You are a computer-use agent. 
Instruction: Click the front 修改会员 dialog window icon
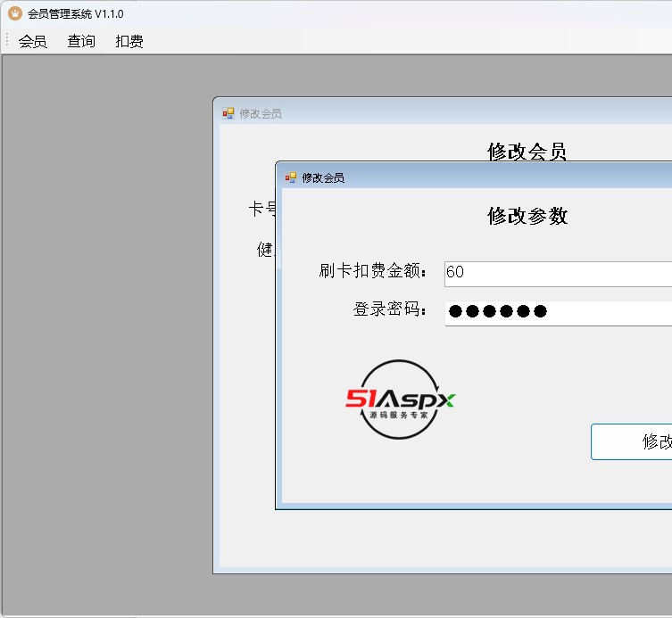[x=291, y=177]
